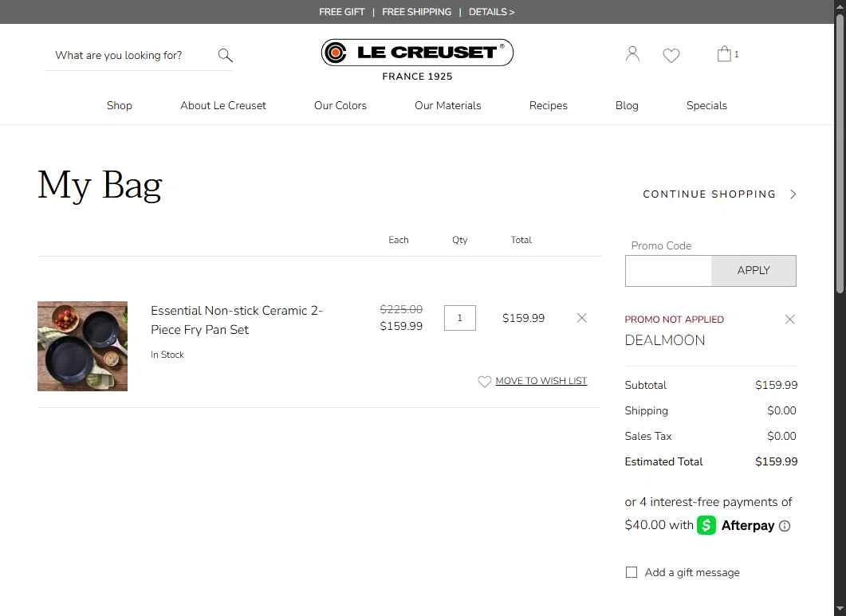Open the Our Materials menu

(x=448, y=106)
